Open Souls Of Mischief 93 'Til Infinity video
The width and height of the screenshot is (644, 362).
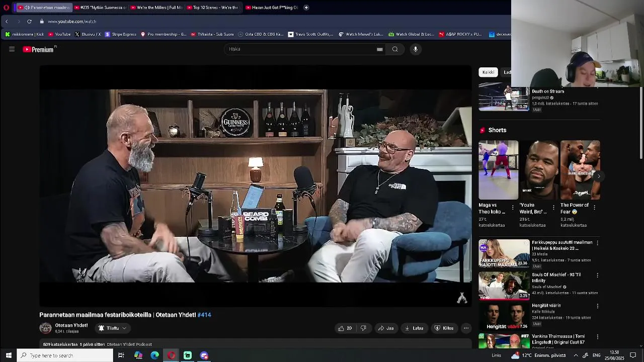(x=504, y=286)
